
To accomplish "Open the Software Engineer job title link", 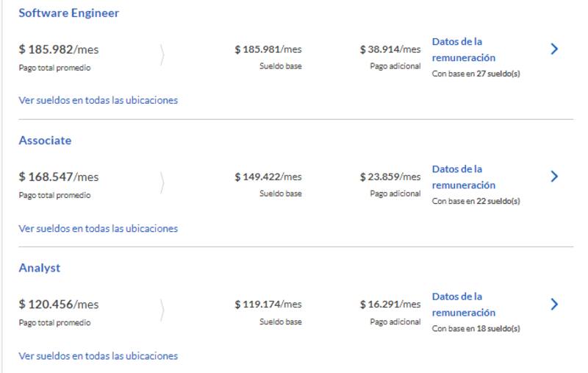I will [69, 13].
